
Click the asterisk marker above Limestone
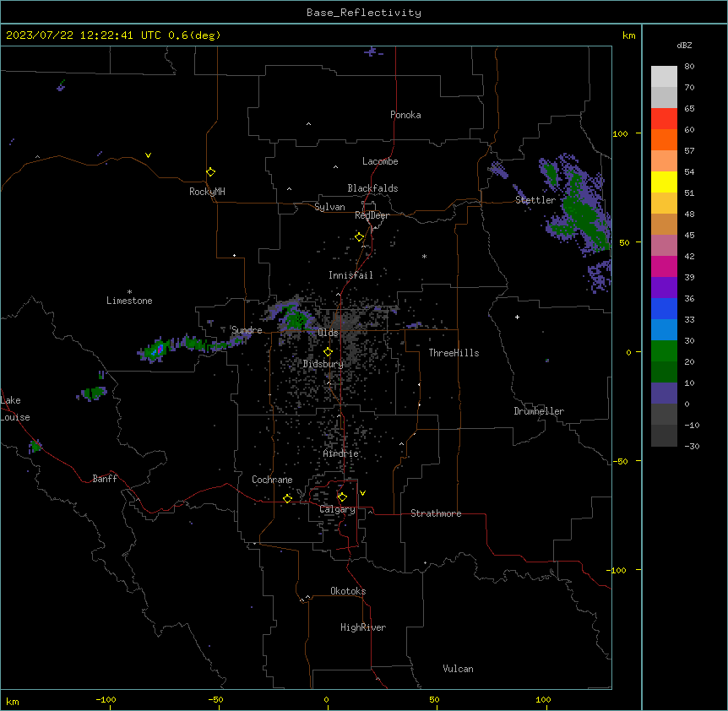(x=129, y=292)
